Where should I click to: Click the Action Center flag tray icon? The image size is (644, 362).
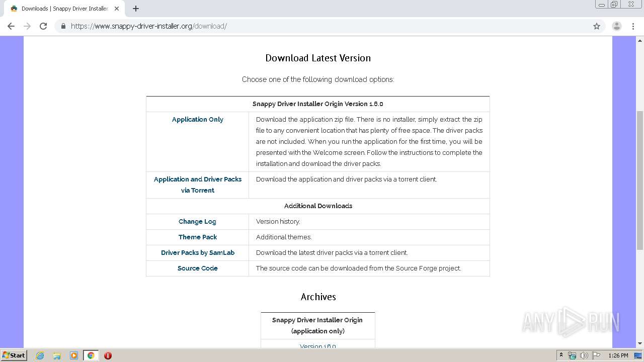coord(596,355)
